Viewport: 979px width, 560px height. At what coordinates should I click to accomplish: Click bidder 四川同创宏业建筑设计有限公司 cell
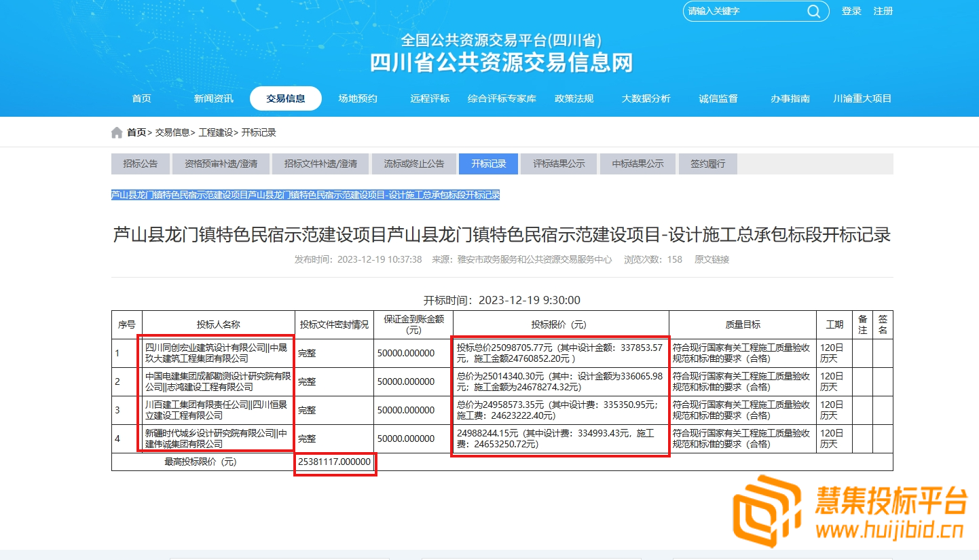tap(219, 353)
